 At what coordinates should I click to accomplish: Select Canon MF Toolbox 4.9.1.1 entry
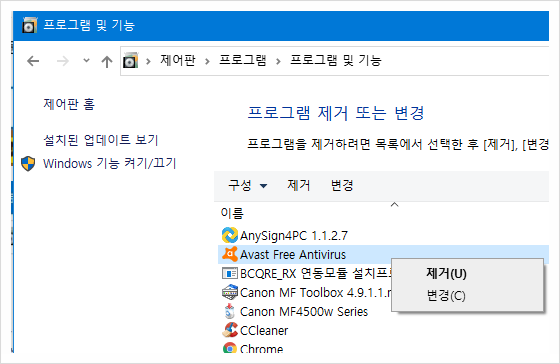point(316,293)
